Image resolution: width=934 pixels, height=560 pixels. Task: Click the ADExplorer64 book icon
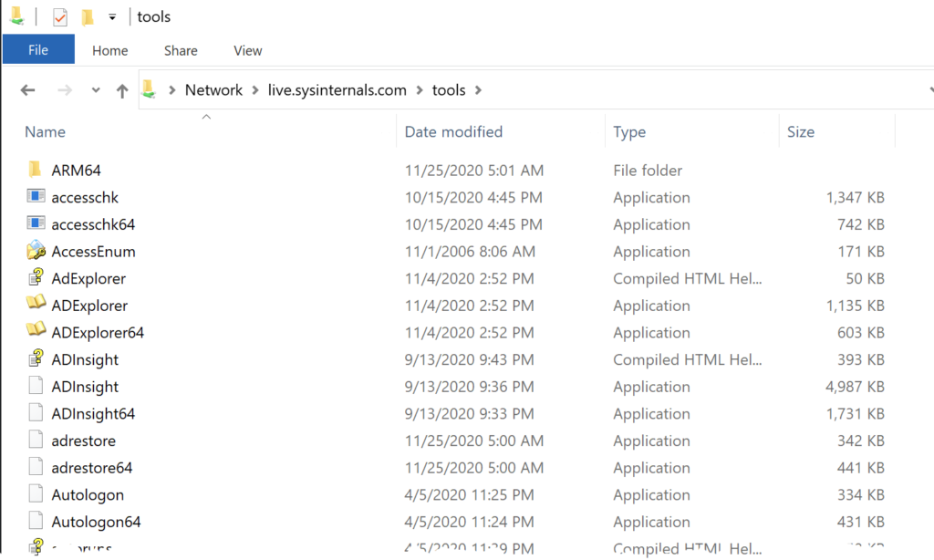pos(36,332)
